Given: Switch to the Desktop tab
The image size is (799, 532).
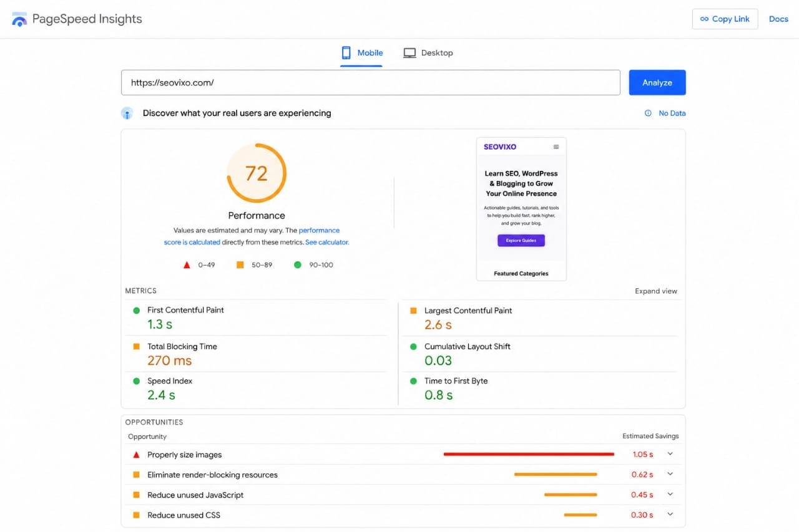Looking at the screenshot, I should point(428,53).
